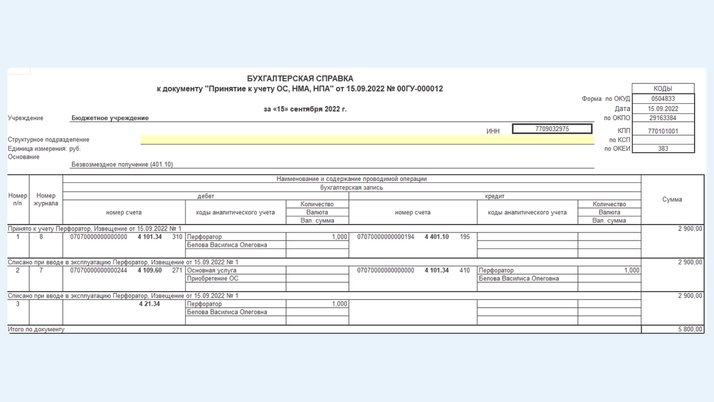
Task: Click 'Наименование и содержание проводимой операции' header
Action: [352, 179]
